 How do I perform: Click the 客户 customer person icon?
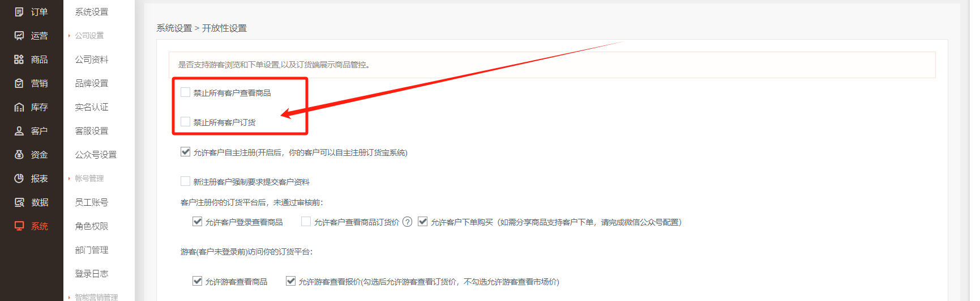coord(19,131)
